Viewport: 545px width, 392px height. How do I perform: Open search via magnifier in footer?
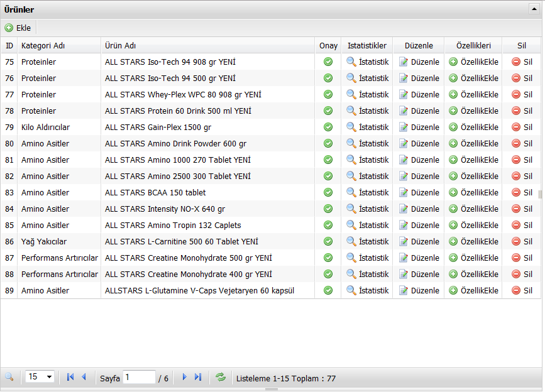coord(9,377)
